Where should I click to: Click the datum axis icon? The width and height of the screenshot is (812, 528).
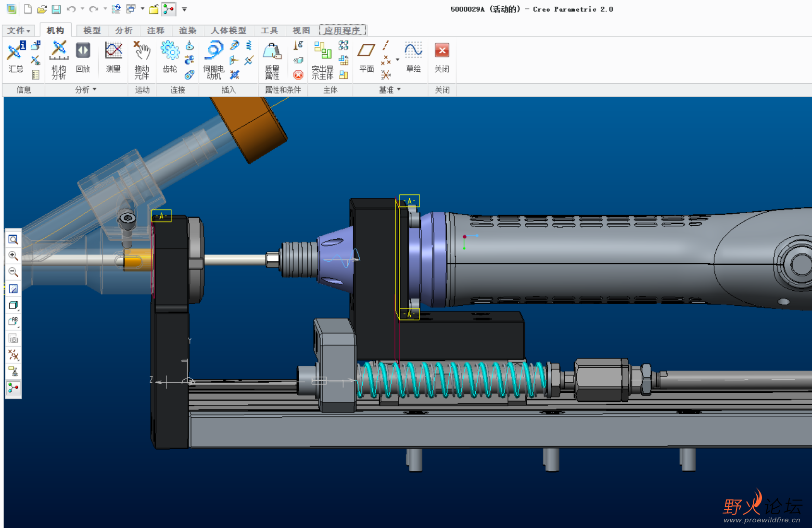pyautogui.click(x=386, y=46)
